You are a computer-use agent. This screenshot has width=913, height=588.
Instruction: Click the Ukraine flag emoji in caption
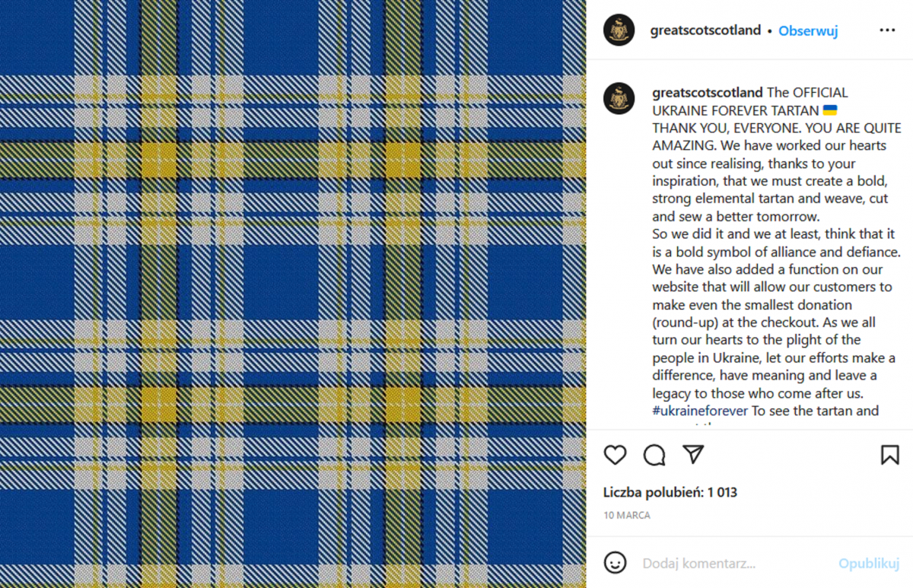pyautogui.click(x=830, y=110)
